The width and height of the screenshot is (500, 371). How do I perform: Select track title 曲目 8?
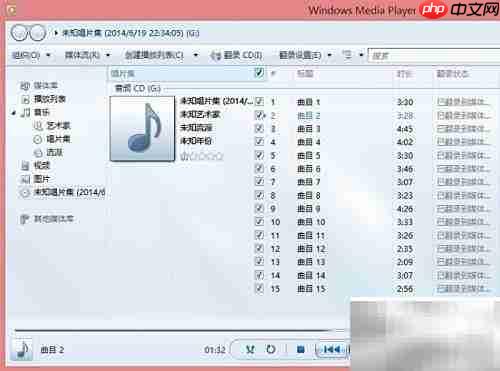tap(308, 195)
